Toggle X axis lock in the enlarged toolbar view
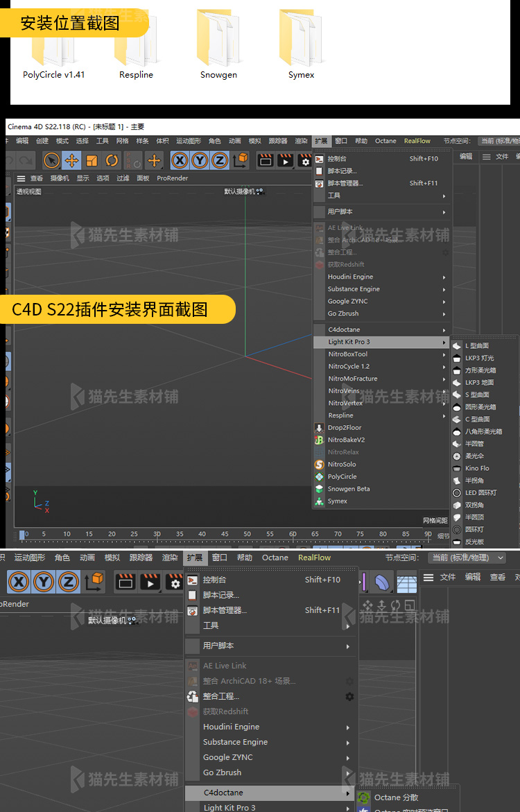 (19, 582)
